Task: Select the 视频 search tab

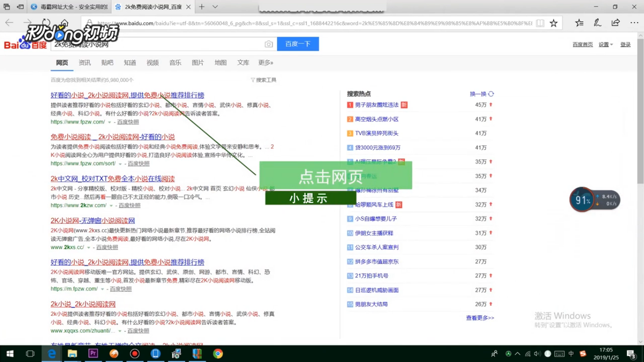Action: [x=153, y=63]
